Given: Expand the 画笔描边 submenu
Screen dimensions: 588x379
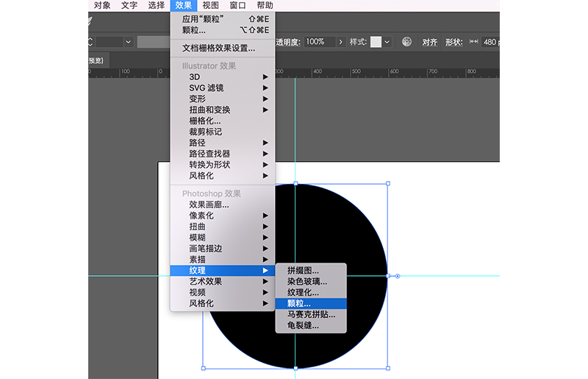Looking at the screenshot, I should [223, 249].
